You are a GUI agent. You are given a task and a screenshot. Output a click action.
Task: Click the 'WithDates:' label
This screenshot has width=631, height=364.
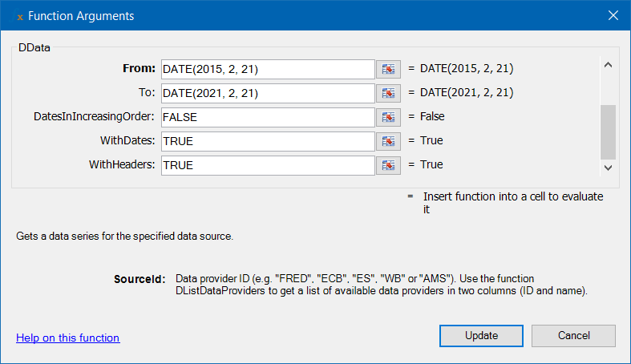tap(127, 140)
